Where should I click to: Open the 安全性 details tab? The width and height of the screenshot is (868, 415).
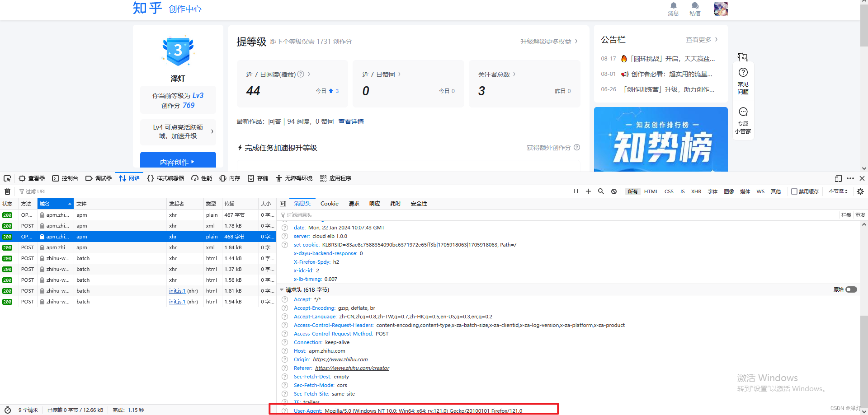tap(419, 204)
